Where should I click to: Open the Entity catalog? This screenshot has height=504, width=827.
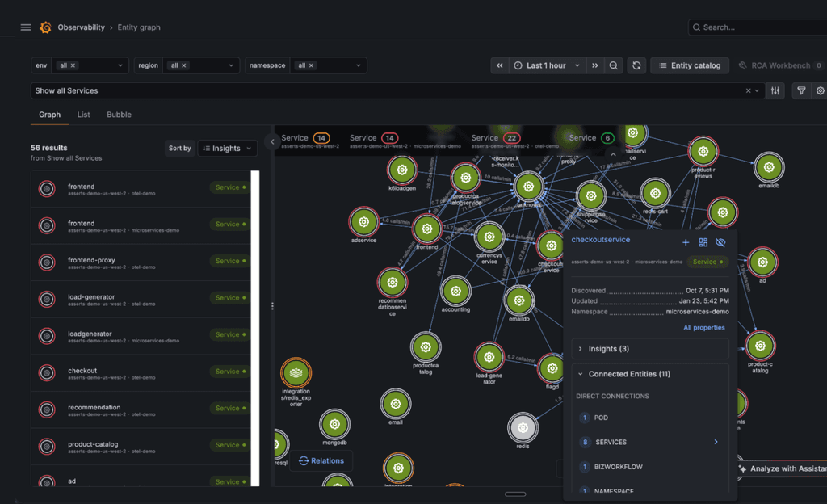click(x=690, y=65)
